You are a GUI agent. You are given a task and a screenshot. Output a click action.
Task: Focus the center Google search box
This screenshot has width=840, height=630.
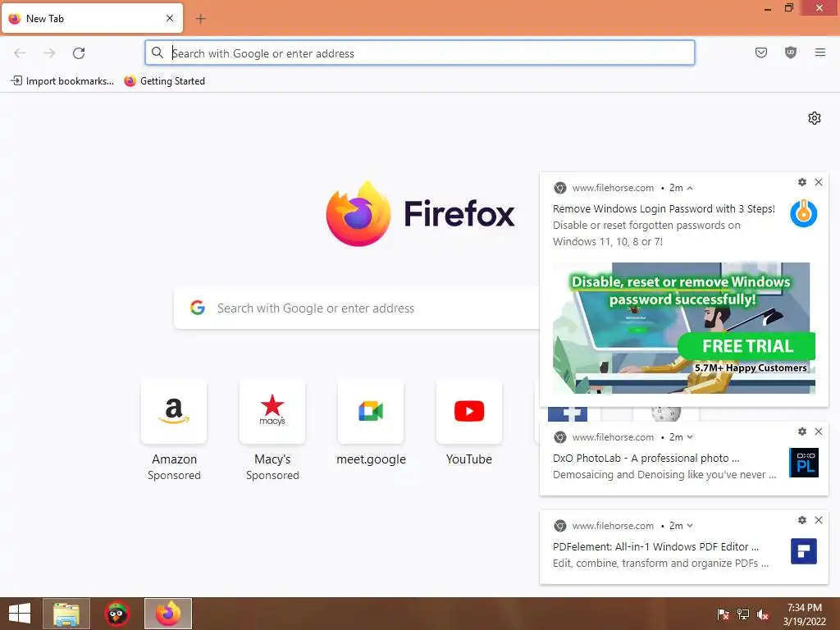356,308
